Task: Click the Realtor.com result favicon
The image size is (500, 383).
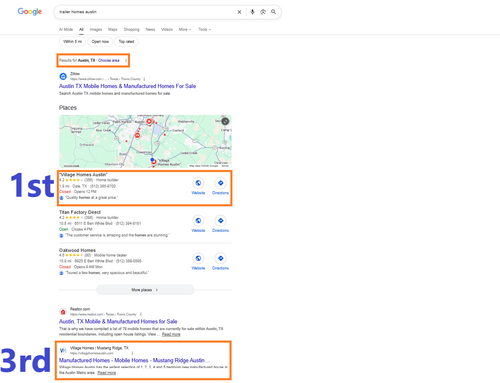Action: (63, 312)
